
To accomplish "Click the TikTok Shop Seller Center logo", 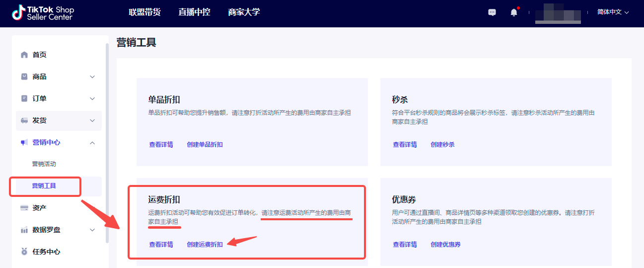I will 42,13.
